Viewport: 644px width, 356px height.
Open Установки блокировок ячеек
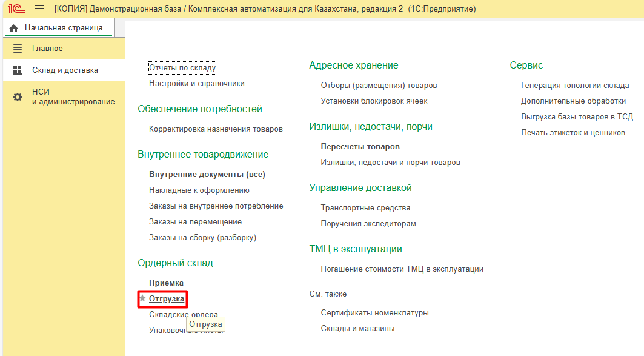pos(374,101)
